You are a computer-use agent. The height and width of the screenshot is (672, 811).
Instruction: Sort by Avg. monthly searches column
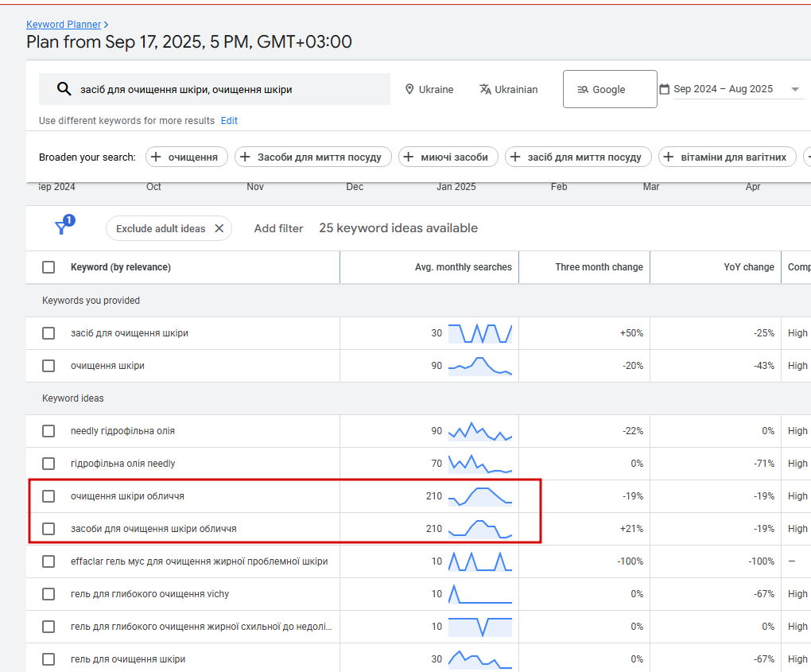(x=463, y=267)
